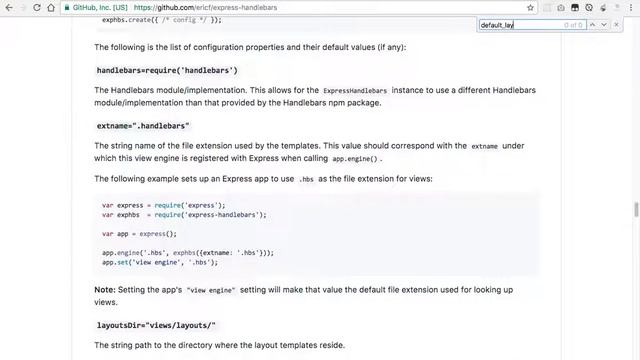Click the secure lock icon in address bar
This screenshot has height=360, width=640.
tap(67, 8)
